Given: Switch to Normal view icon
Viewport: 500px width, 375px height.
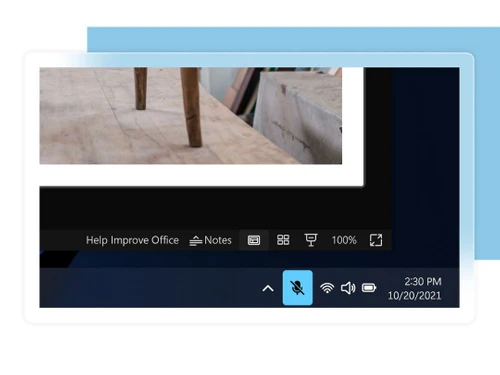Looking at the screenshot, I should 254,240.
